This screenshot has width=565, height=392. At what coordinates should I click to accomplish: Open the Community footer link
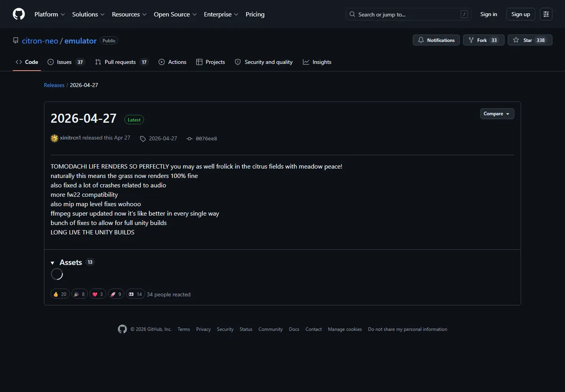pos(271,329)
